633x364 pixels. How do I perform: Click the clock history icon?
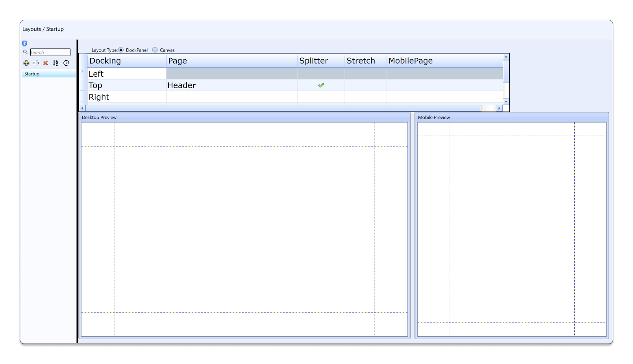click(66, 63)
